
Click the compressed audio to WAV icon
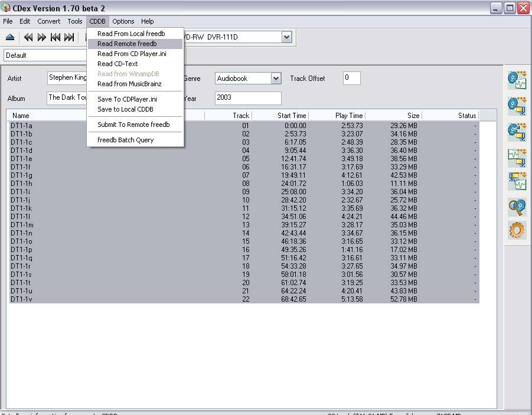coord(517,181)
